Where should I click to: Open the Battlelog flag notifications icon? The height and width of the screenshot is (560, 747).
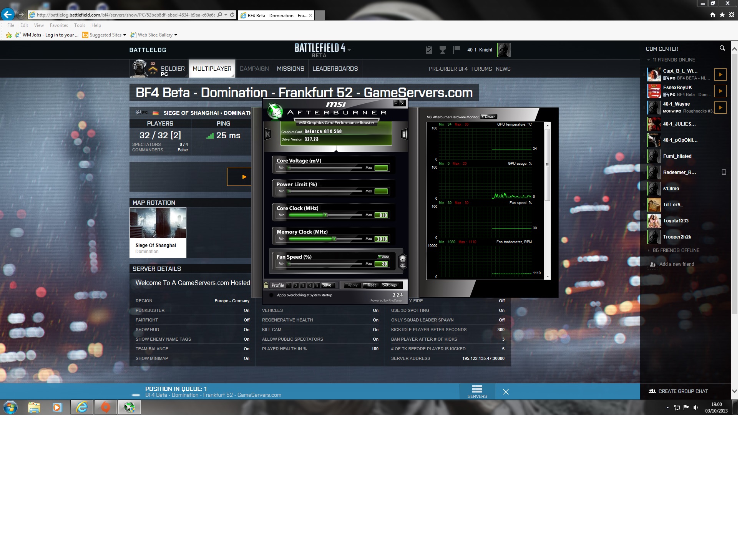pyautogui.click(x=456, y=50)
